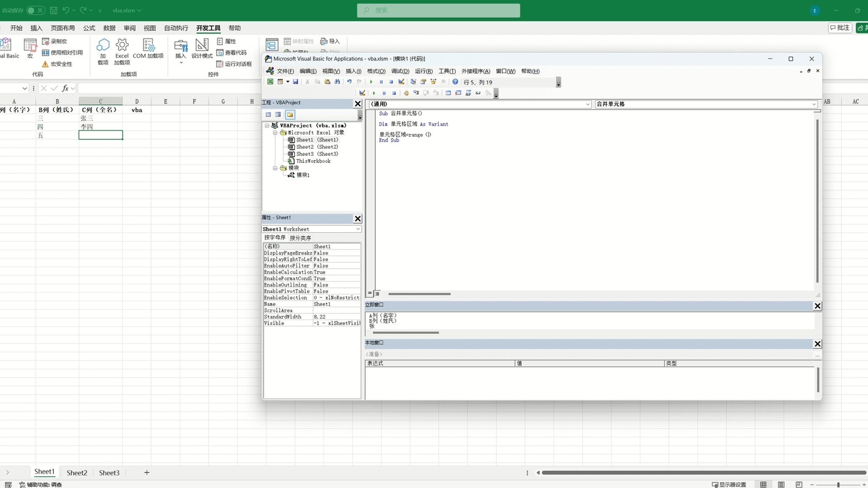This screenshot has width=868, height=488.
Task: Open Locals Window icon in debug toolbar
Action: point(448,93)
